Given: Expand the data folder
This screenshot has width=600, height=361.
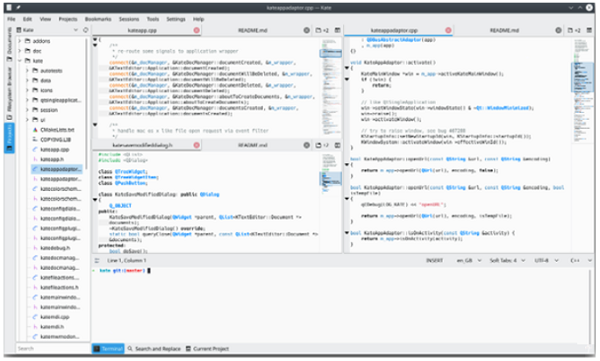Looking at the screenshot, I should (x=27, y=80).
